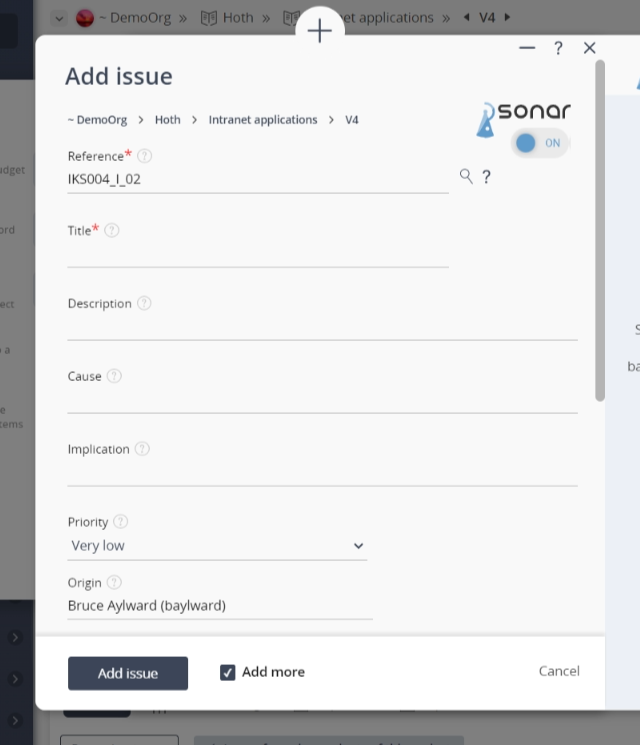Click the Reference field help icon
640x745 pixels.
click(144, 156)
